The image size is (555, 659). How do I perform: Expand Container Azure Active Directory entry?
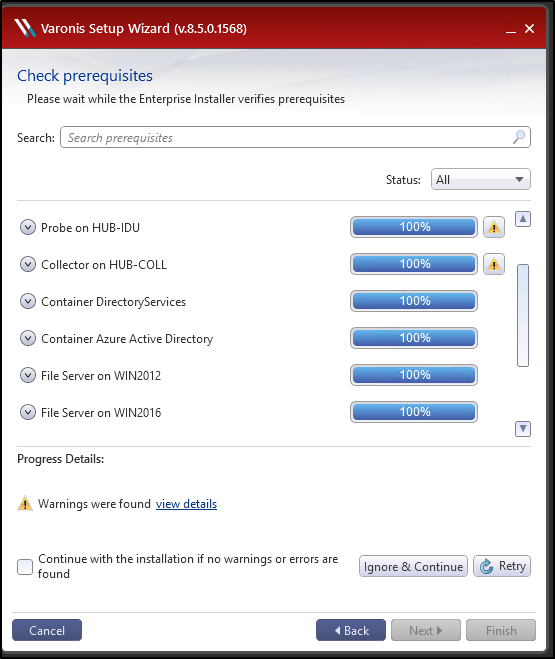28,338
